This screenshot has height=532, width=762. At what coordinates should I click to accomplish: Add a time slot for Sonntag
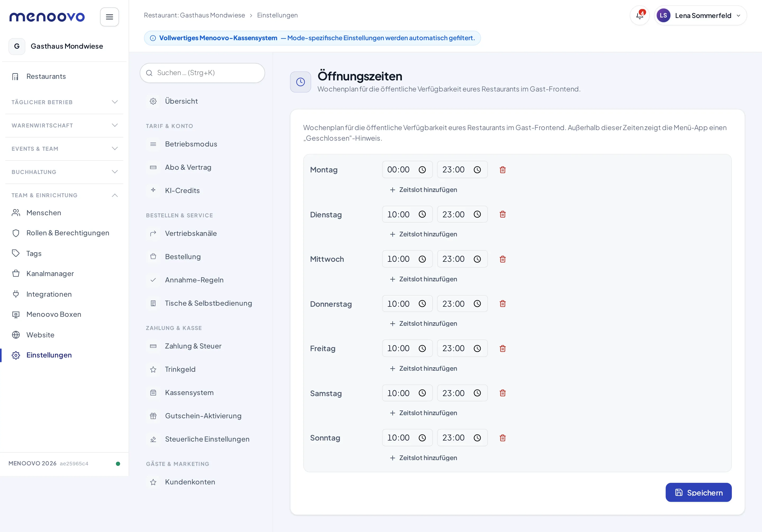coord(423,458)
